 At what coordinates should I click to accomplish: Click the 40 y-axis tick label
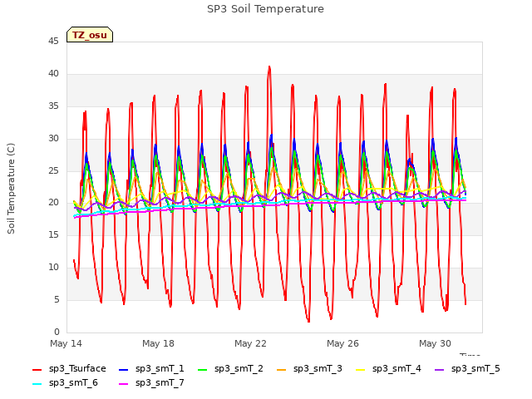point(53,74)
